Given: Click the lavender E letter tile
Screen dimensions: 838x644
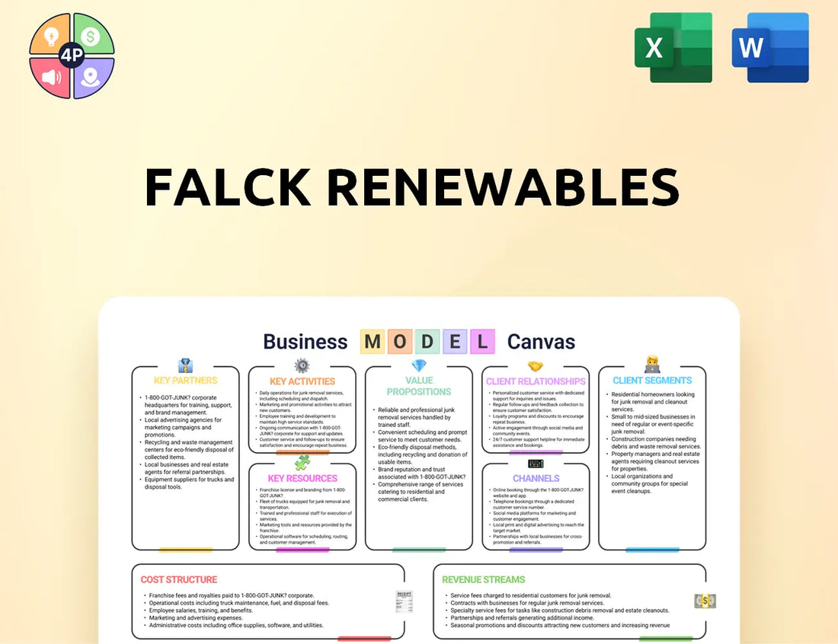Looking at the screenshot, I should pos(455,342).
